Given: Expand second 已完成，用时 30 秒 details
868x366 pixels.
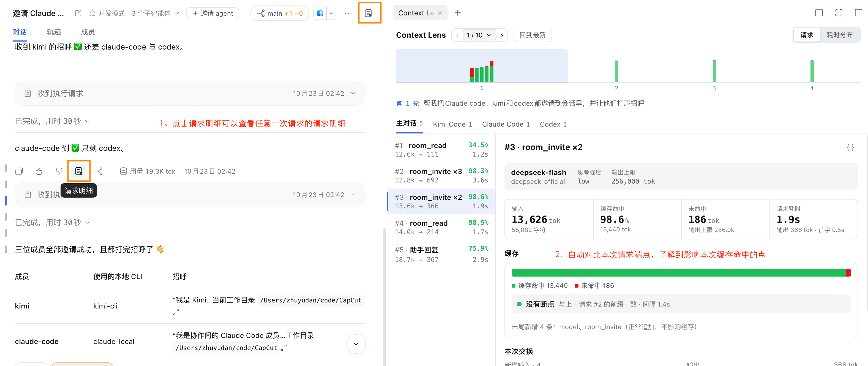Looking at the screenshot, I should [x=52, y=222].
